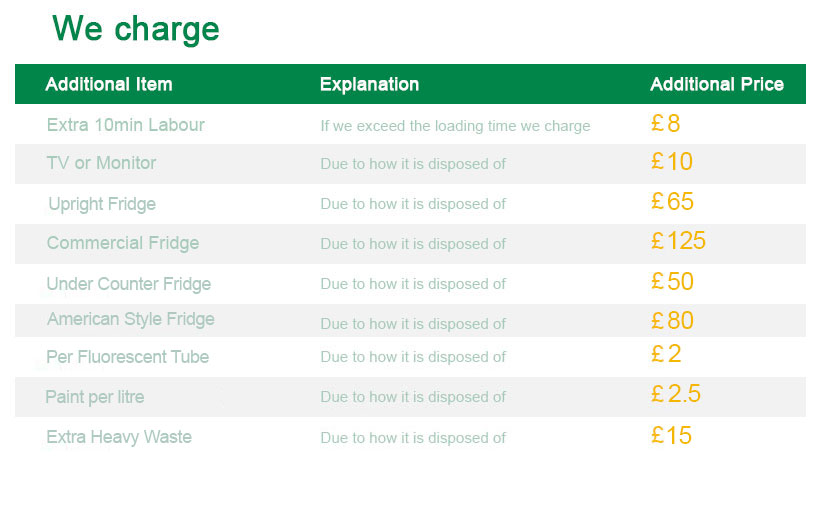
Task: Click the £65 upright fridge price
Action: pyautogui.click(x=672, y=201)
